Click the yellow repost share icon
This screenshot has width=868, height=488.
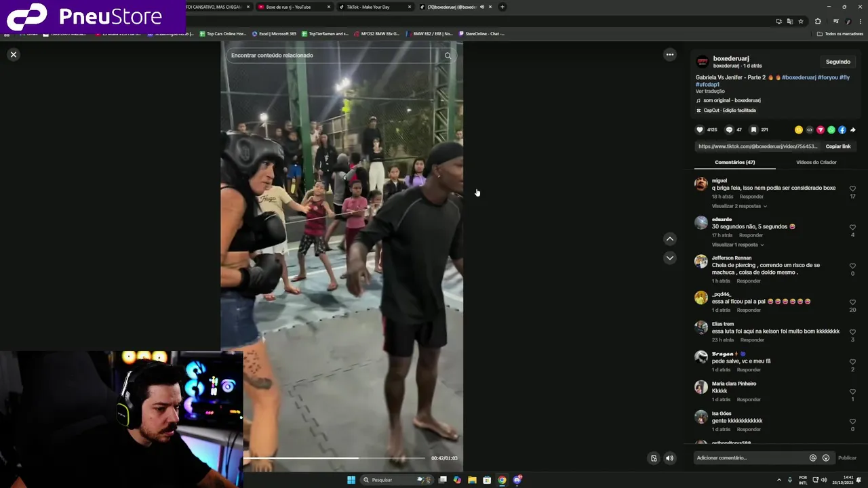pyautogui.click(x=799, y=129)
